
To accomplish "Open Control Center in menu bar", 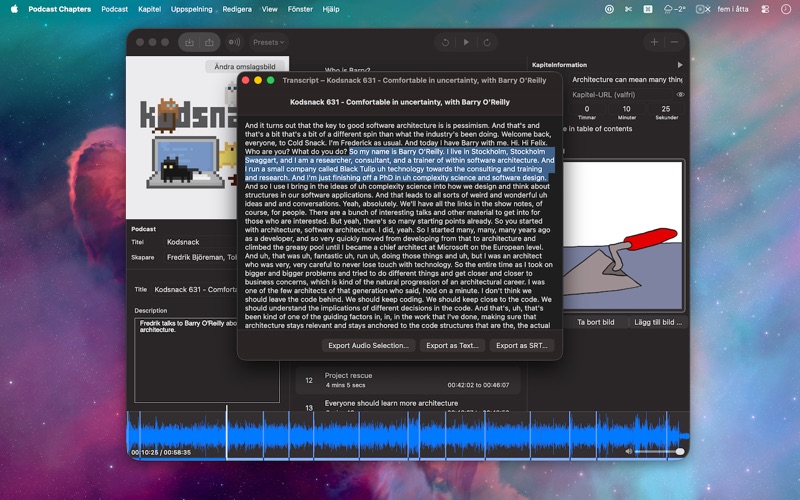I will (x=765, y=9).
